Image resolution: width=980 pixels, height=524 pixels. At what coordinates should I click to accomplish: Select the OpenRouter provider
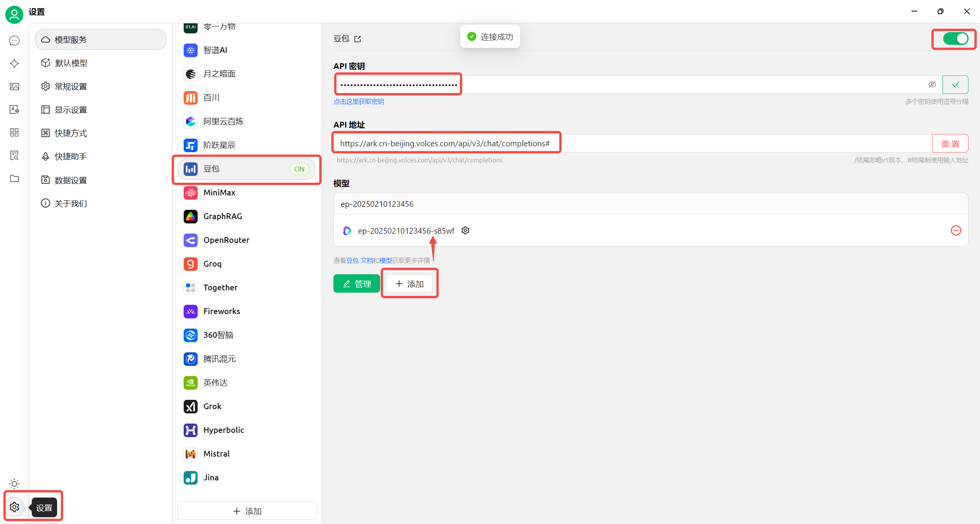click(226, 240)
